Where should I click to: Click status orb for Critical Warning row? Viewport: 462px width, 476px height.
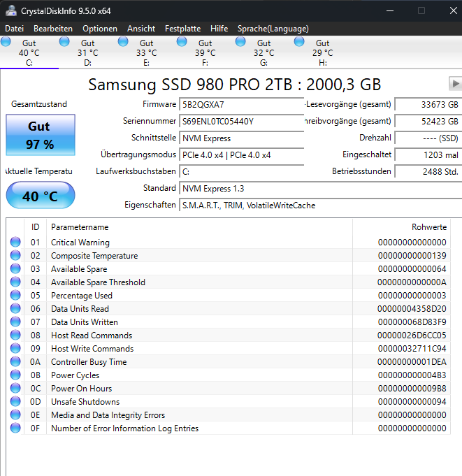tap(15, 242)
